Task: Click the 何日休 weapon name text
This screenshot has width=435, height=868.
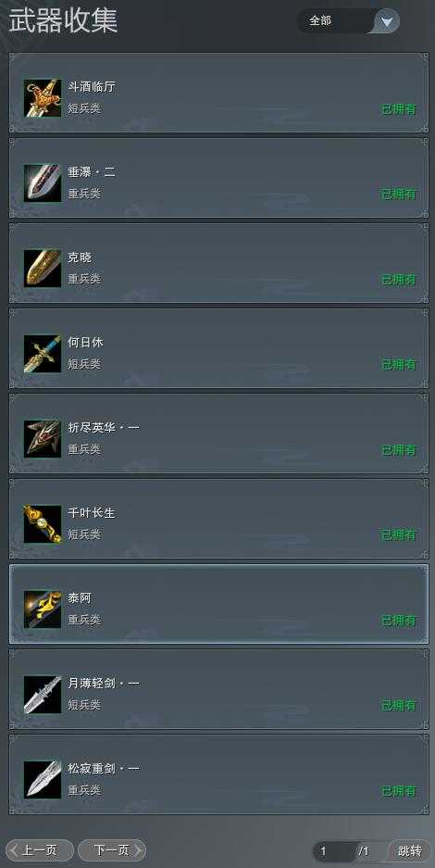Action: point(85,343)
